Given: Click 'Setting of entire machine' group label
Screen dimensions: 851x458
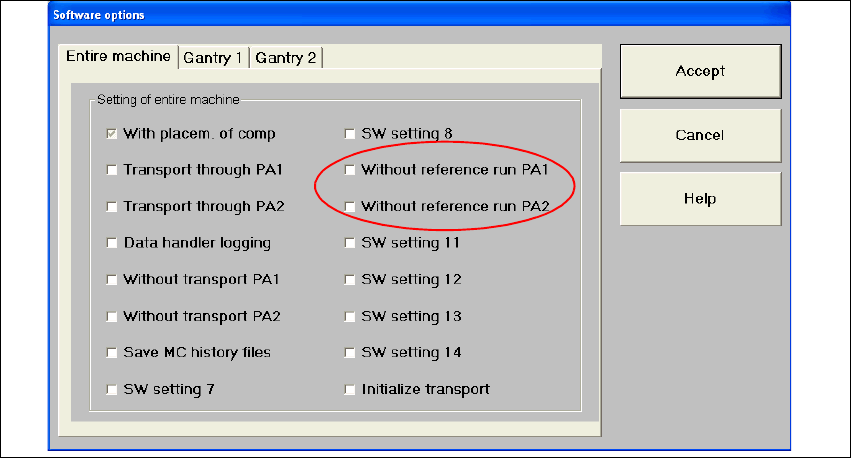Looking at the screenshot, I should (x=168, y=100).
